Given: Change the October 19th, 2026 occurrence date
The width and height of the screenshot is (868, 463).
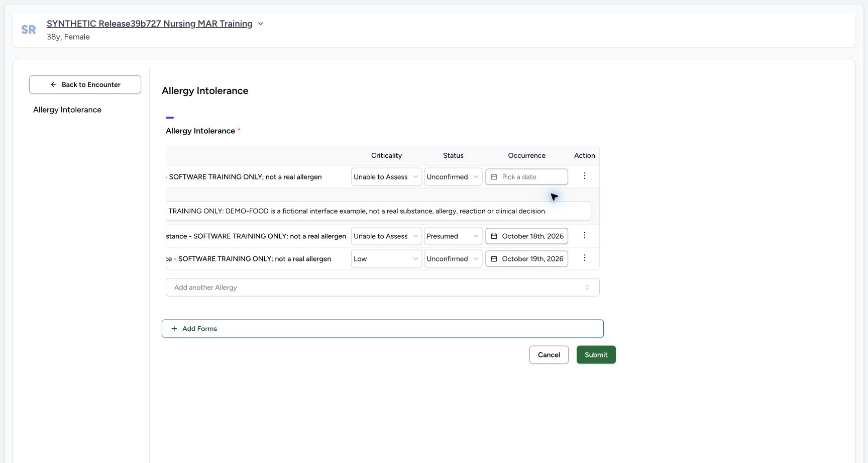Looking at the screenshot, I should point(526,259).
